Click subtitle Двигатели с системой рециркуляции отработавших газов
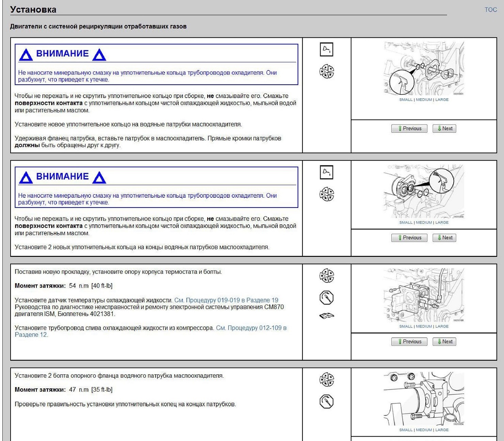The image size is (504, 441). (98, 27)
